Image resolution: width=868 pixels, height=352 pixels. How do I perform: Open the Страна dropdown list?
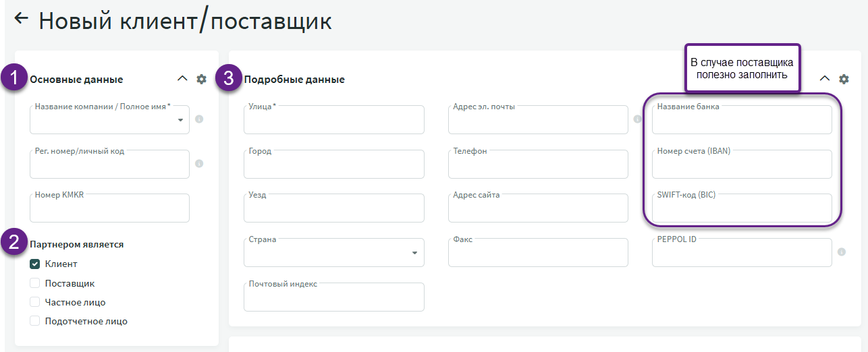tap(414, 253)
